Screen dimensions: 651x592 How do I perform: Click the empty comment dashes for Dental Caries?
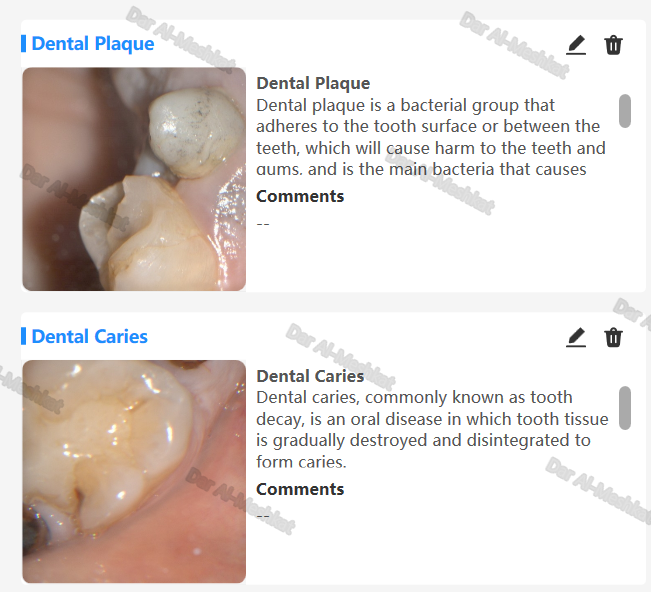click(x=263, y=516)
